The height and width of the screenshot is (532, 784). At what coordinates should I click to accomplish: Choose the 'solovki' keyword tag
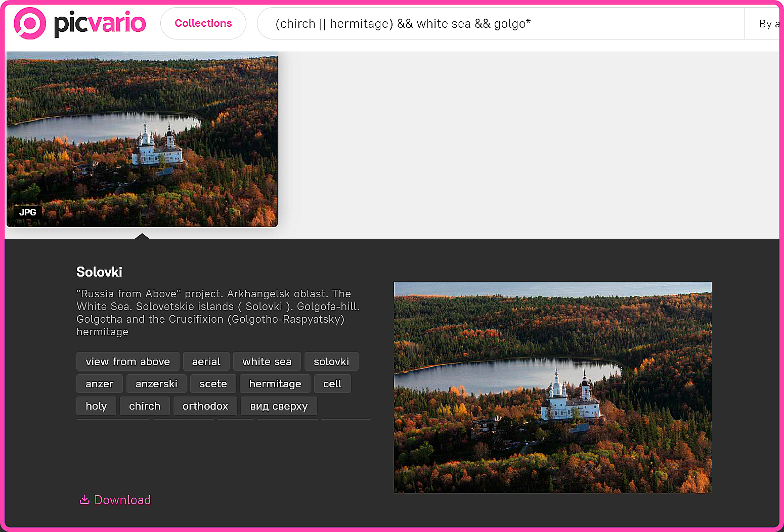coord(331,362)
